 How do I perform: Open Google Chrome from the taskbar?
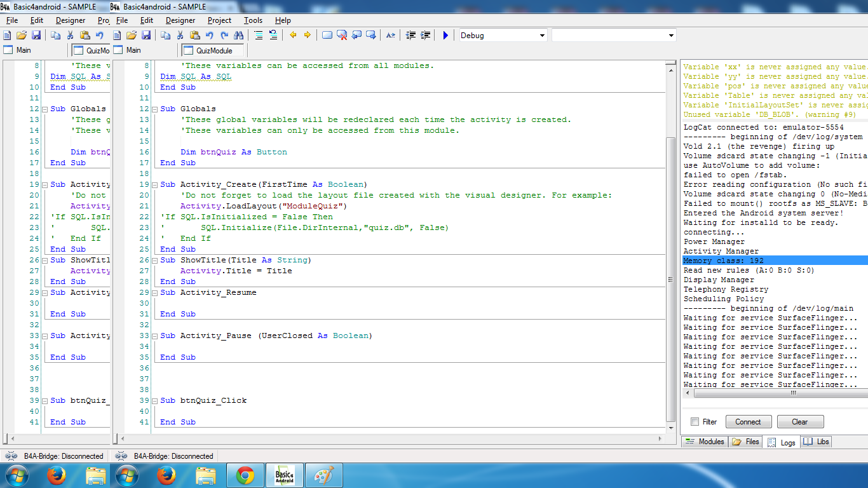point(245,475)
